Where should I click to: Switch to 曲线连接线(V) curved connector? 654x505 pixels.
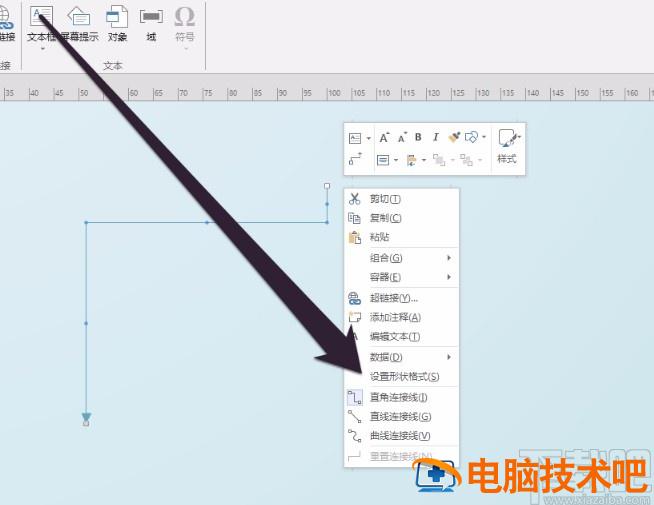[x=401, y=436]
